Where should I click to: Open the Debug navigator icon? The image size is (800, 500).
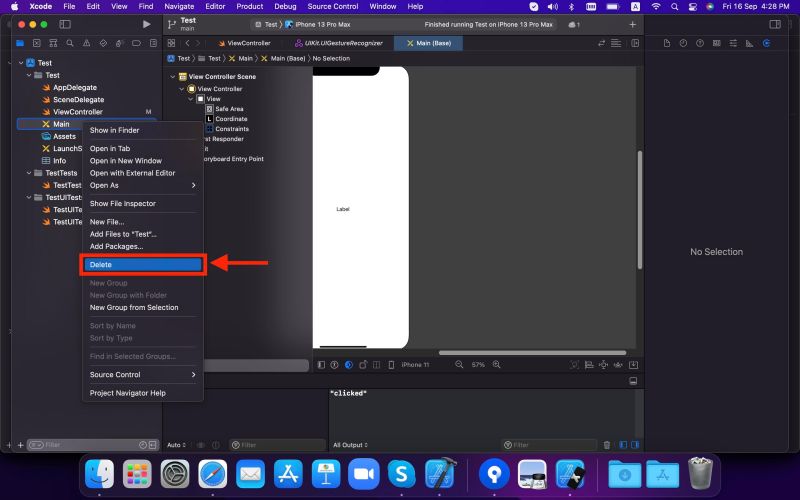[119, 43]
